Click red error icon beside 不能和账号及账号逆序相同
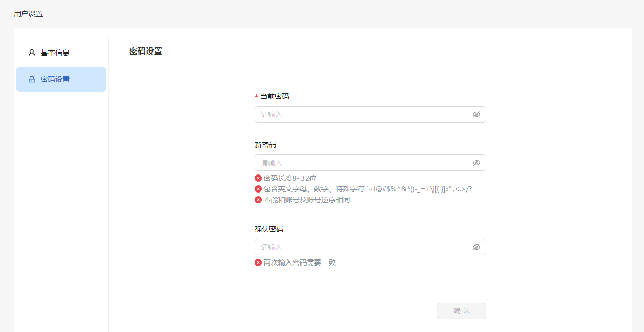Viewport: 644px width, 332px height. click(258, 200)
